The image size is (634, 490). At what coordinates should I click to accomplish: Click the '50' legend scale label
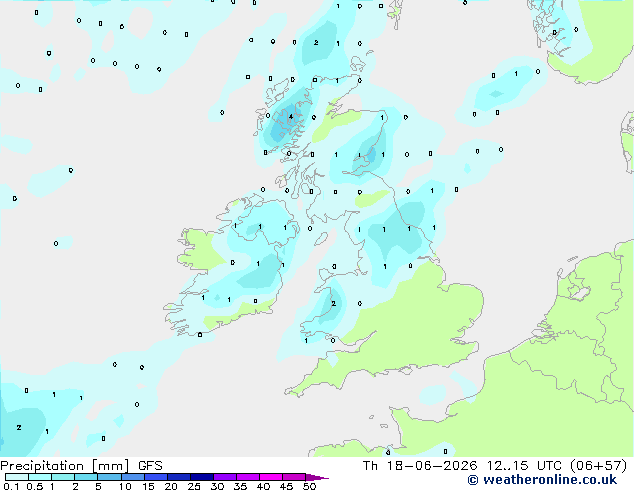pyautogui.click(x=309, y=486)
